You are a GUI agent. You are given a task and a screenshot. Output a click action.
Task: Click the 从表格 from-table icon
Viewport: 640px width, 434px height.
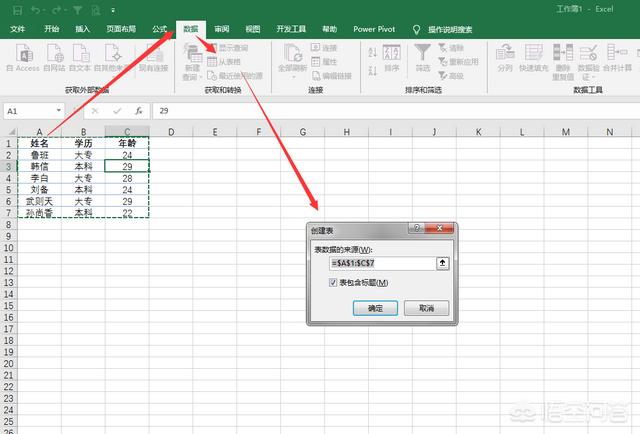(x=212, y=61)
